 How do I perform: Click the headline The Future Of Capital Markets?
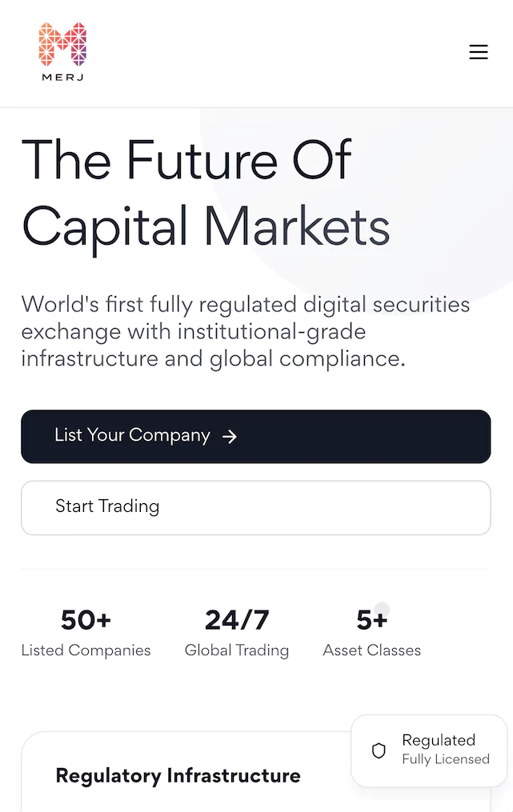click(x=206, y=193)
